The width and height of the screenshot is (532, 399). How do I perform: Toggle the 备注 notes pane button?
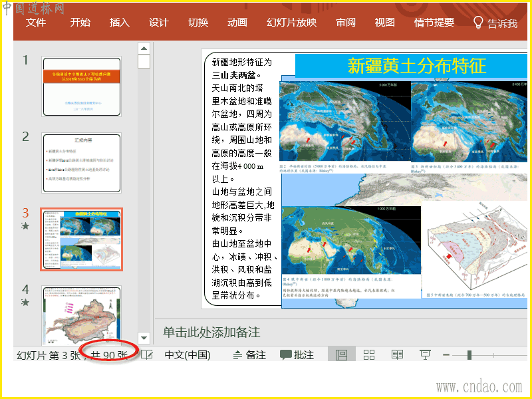coord(250,355)
